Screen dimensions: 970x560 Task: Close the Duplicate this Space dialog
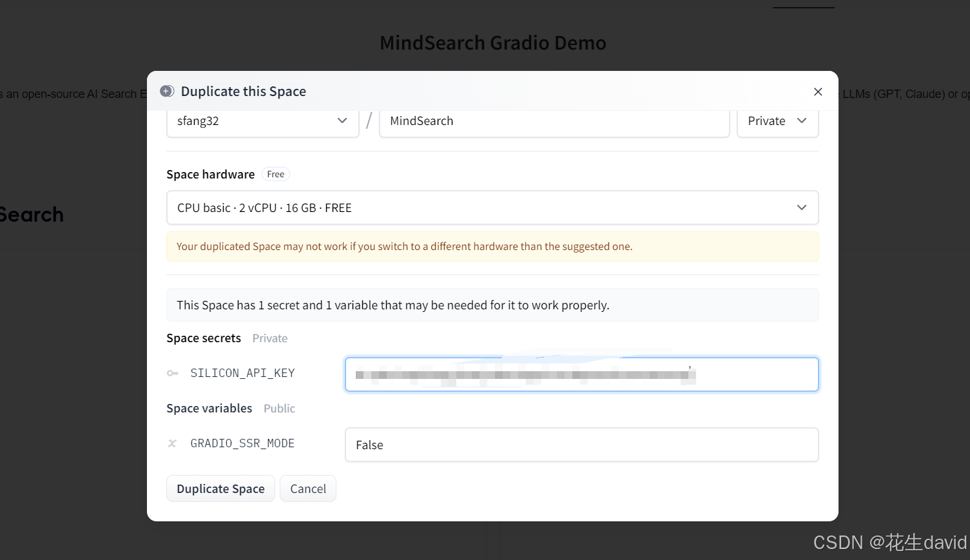point(818,92)
